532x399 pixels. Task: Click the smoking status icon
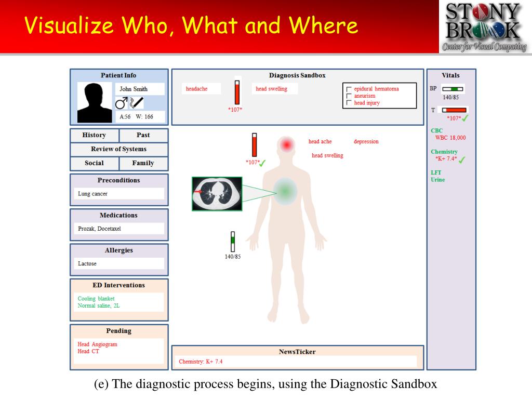(x=137, y=103)
